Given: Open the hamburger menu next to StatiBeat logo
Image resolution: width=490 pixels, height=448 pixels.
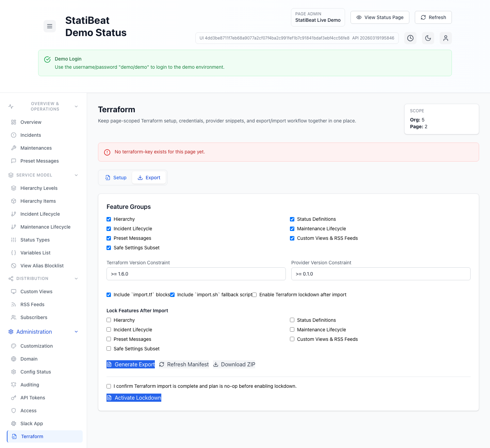Looking at the screenshot, I should coord(50,26).
